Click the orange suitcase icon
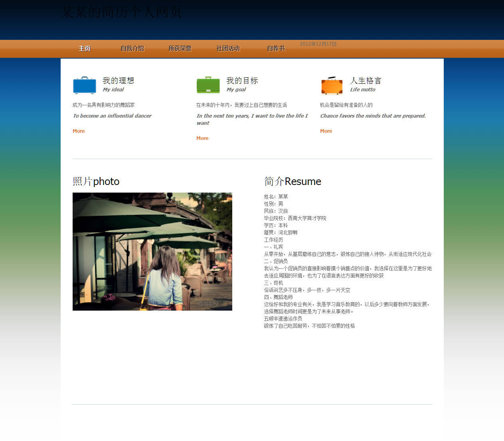This screenshot has width=504, height=441. (332, 86)
